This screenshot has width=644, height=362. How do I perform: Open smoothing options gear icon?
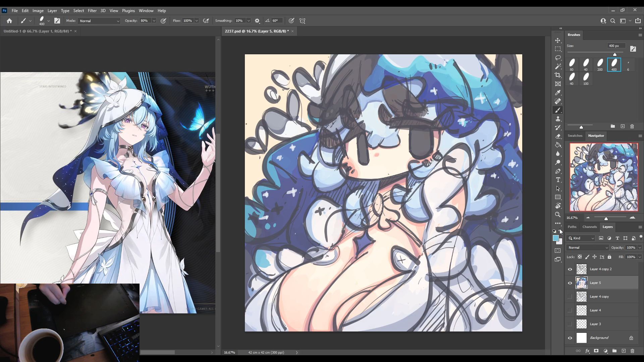[x=257, y=21]
